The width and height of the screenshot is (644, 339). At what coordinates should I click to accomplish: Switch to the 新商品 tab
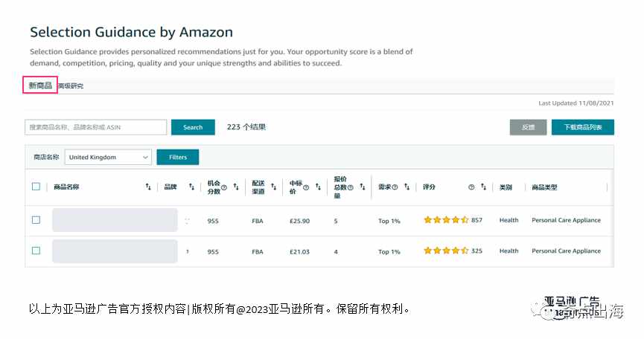point(40,85)
